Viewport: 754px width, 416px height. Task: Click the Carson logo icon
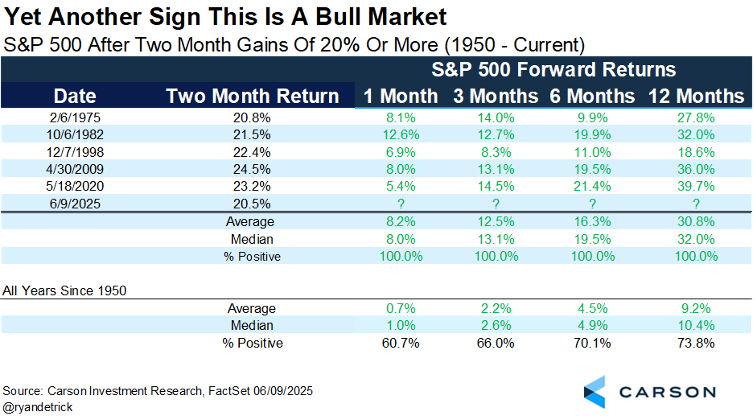tap(596, 391)
